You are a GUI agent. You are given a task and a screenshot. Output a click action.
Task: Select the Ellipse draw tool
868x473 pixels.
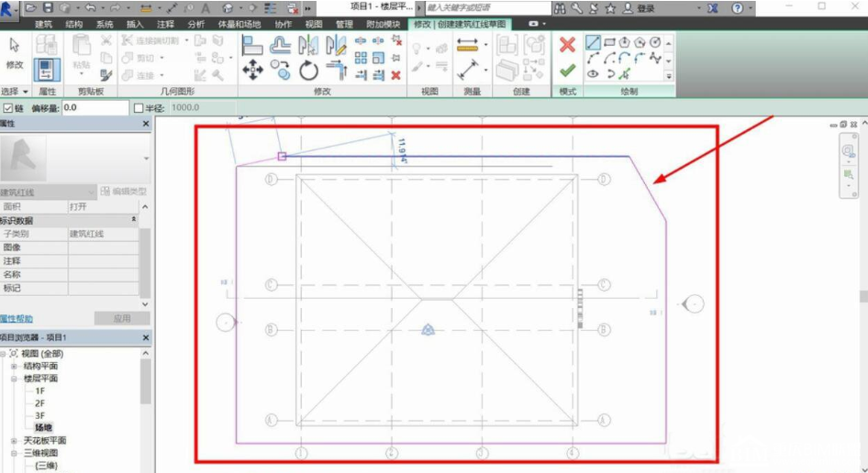(593, 73)
